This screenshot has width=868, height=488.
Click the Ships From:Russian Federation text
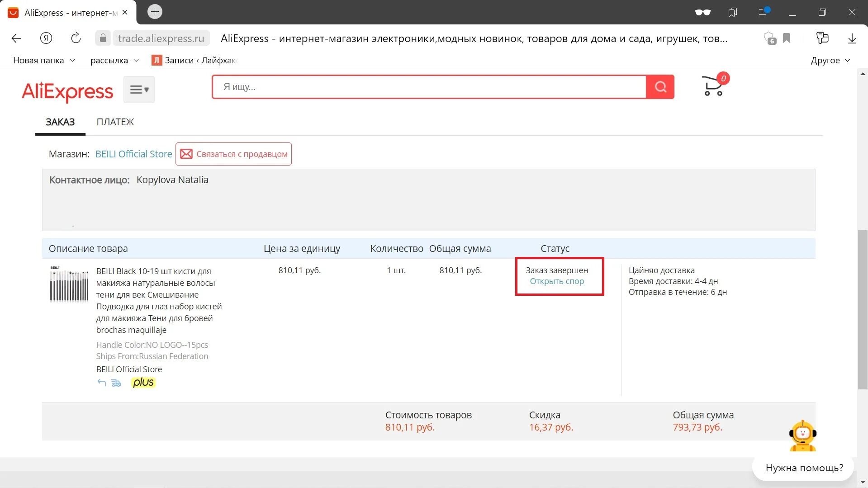pyautogui.click(x=152, y=356)
